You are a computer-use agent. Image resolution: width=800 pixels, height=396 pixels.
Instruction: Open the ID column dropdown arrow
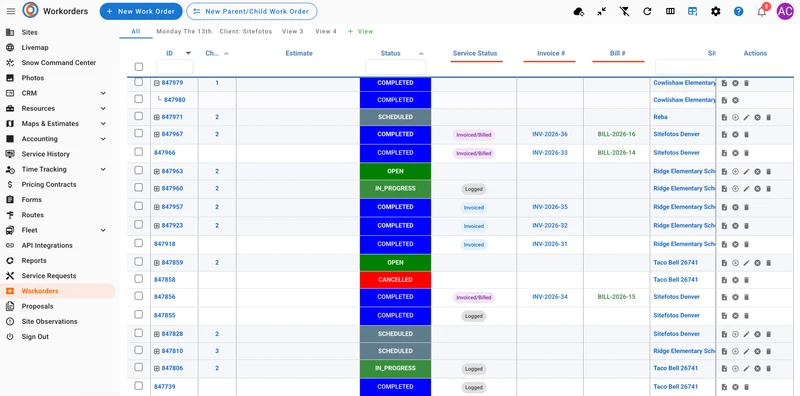[x=188, y=53]
